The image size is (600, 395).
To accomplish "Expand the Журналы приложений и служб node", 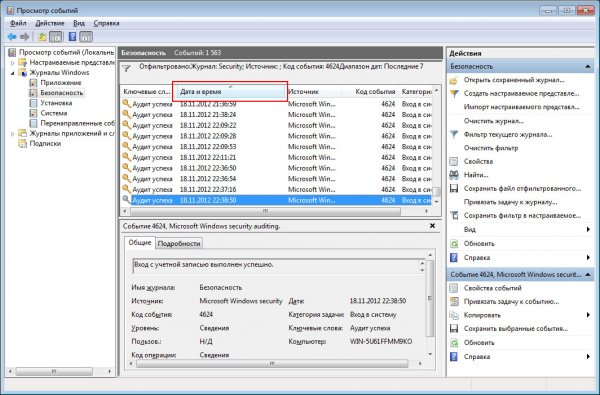I will coord(13,134).
